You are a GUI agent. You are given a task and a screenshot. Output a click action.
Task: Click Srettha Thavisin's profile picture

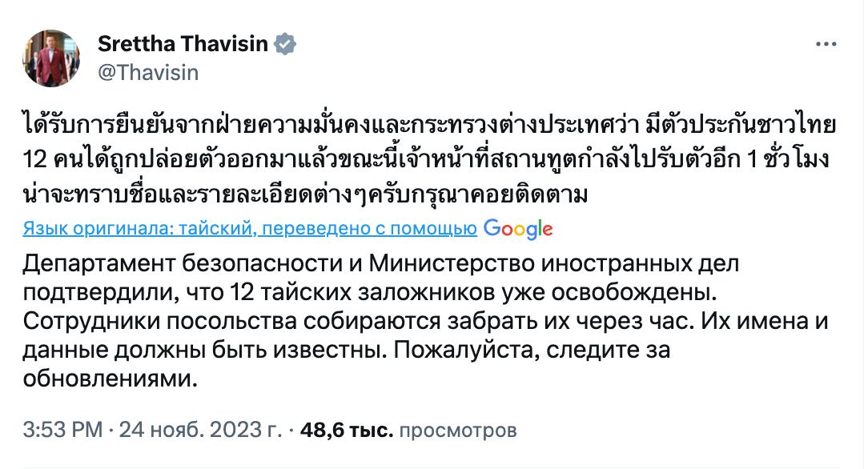(53, 56)
